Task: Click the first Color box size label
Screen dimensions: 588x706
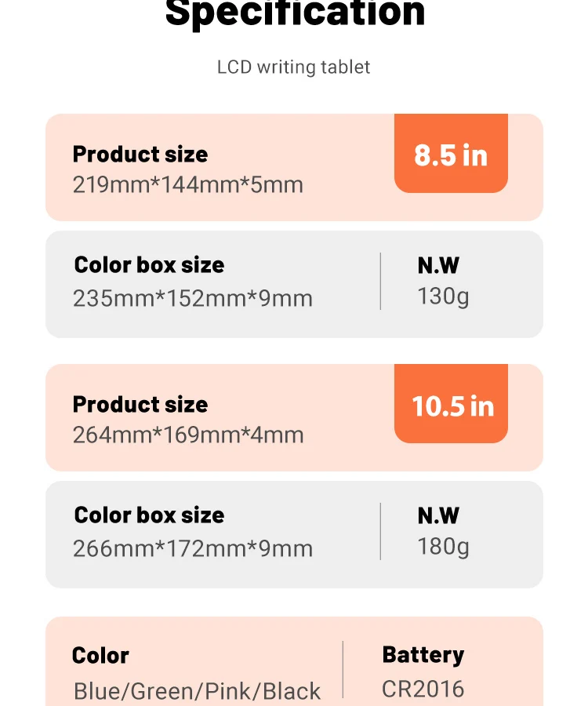Action: click(x=149, y=264)
